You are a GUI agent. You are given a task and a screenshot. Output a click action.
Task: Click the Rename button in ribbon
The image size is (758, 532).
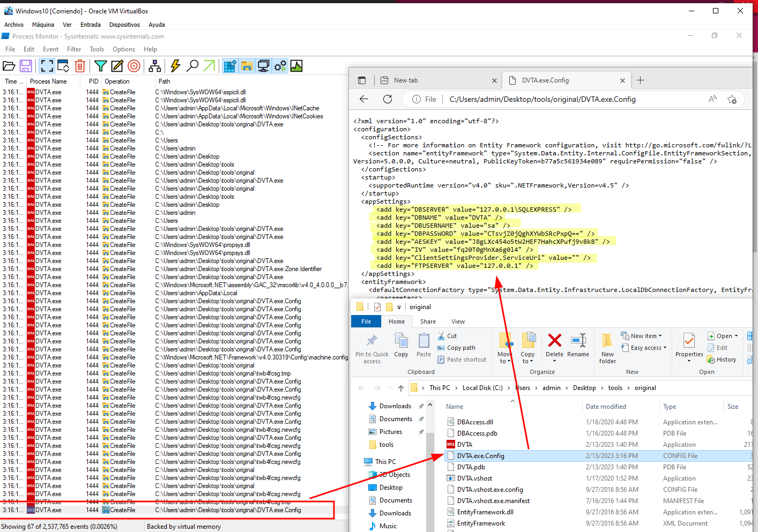click(x=578, y=345)
